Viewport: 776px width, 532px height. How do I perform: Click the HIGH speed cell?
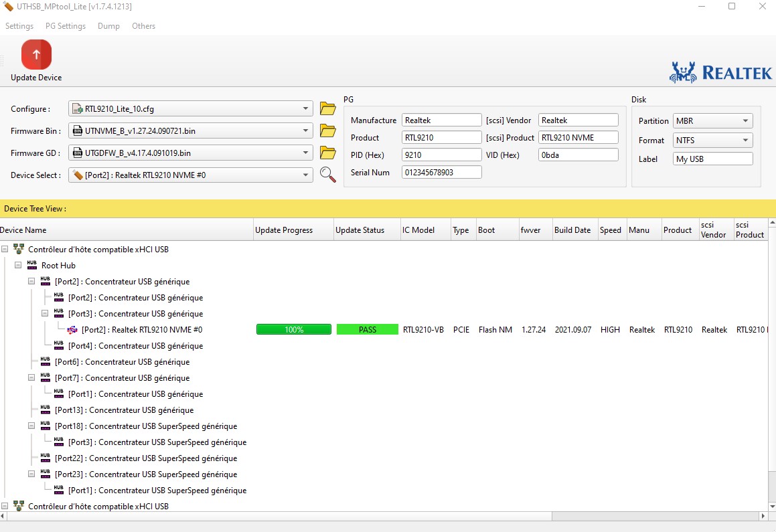point(610,330)
